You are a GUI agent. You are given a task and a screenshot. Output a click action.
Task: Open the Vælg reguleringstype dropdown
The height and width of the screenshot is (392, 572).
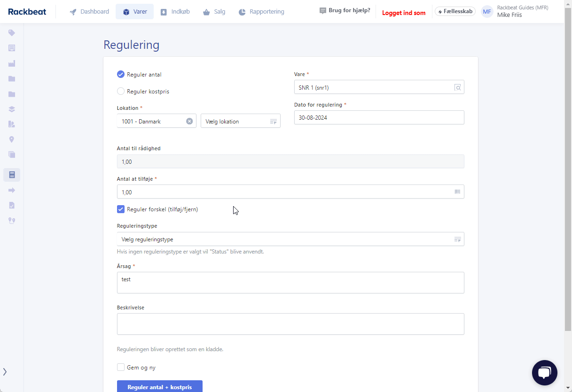point(290,239)
